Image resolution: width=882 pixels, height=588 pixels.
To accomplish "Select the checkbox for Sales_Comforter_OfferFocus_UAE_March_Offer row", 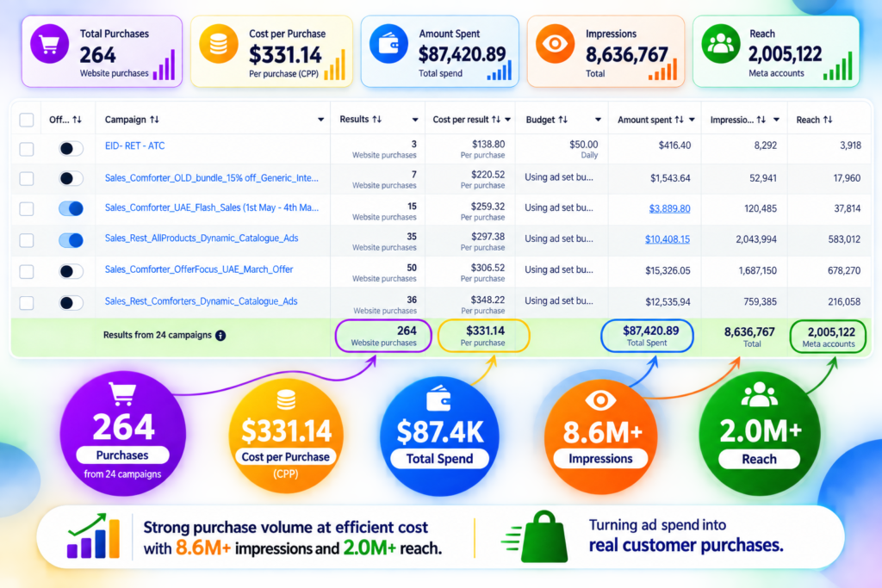I will pyautogui.click(x=27, y=272).
